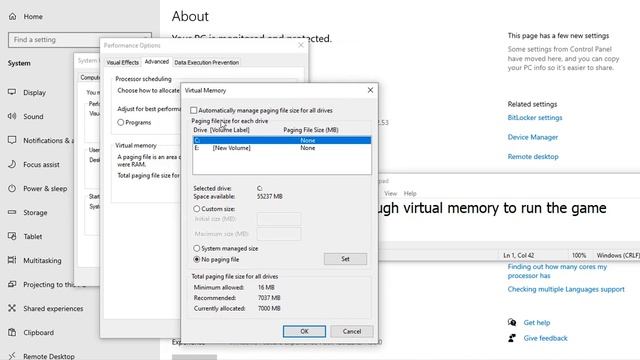Click Minimum allowed 16 MB value

[266, 287]
